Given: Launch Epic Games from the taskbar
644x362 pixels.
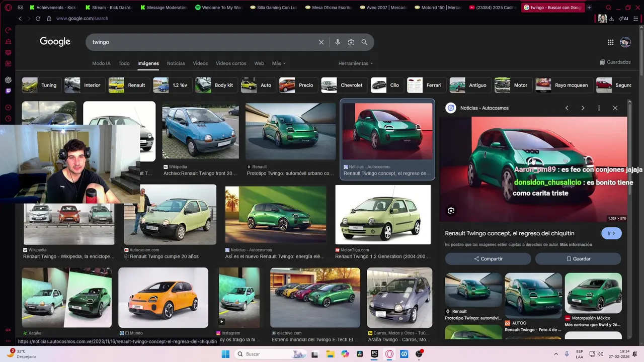Looking at the screenshot, I should (x=374, y=354).
